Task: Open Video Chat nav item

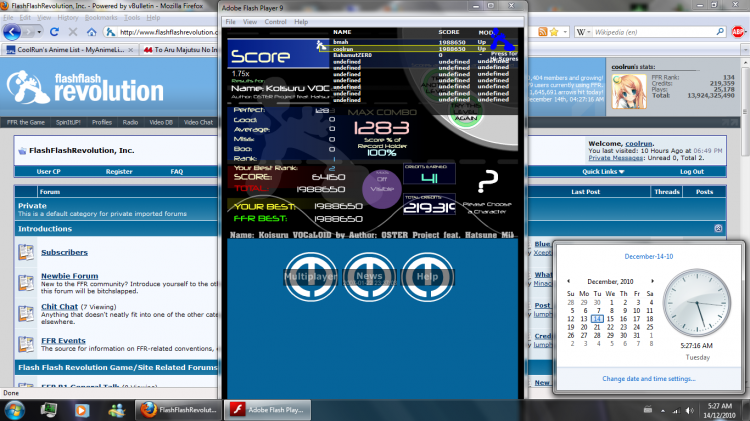Action: [x=198, y=122]
